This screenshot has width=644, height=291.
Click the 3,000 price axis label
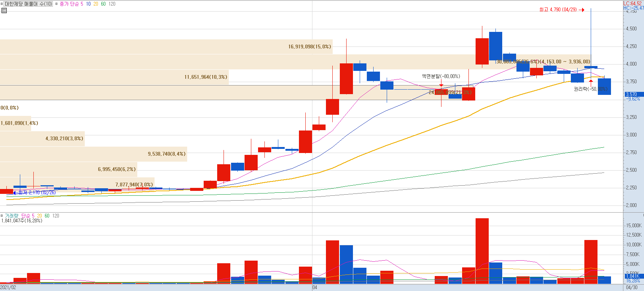631,135
